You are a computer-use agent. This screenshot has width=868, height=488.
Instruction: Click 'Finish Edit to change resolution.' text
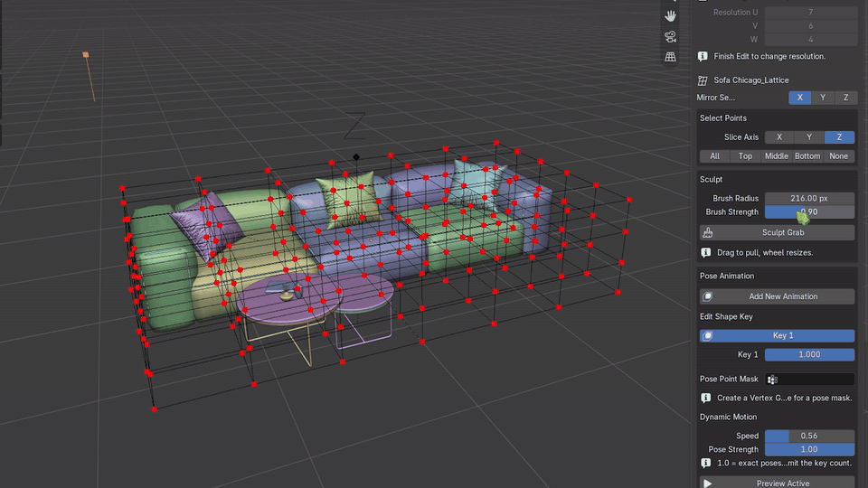(x=769, y=56)
